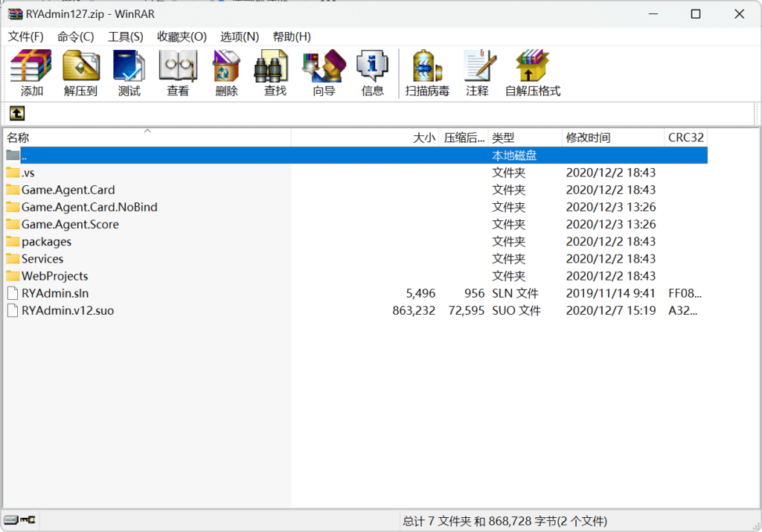Click the 扫描病毒 (Virus Scan) icon
The height and width of the screenshot is (532, 762).
[x=427, y=73]
